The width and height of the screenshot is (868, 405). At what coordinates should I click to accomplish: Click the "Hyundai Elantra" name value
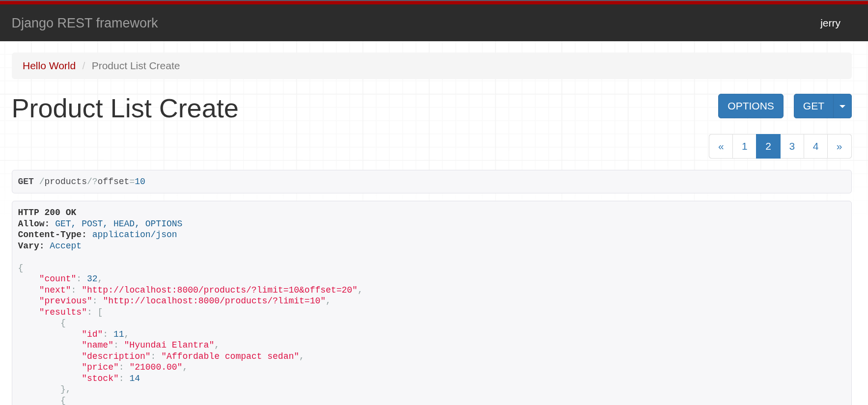coord(169,345)
